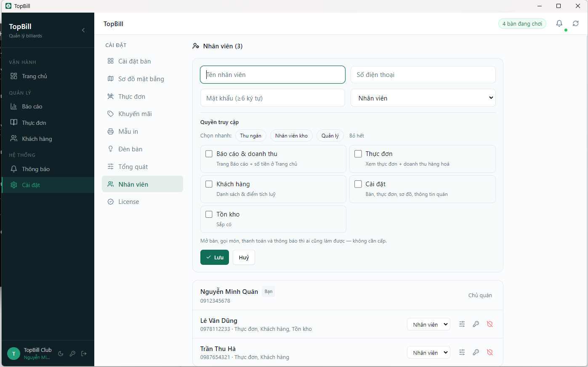
Task: Click the Đèn bàn lightbulb icon
Action: (x=111, y=149)
